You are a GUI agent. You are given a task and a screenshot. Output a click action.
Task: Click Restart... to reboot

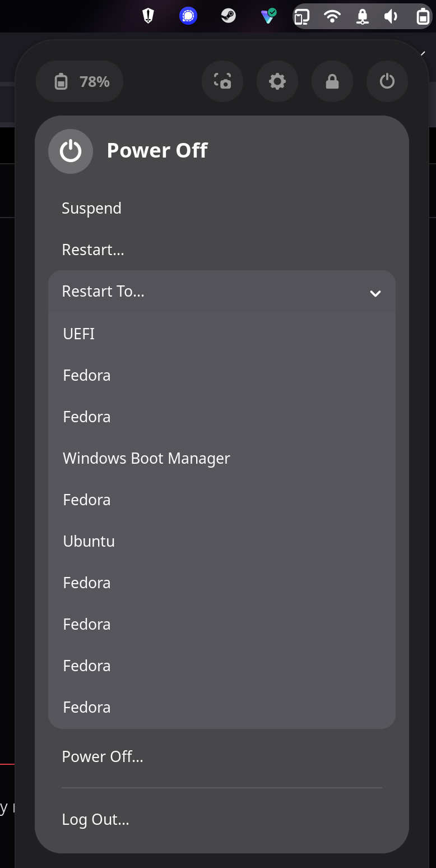point(93,250)
